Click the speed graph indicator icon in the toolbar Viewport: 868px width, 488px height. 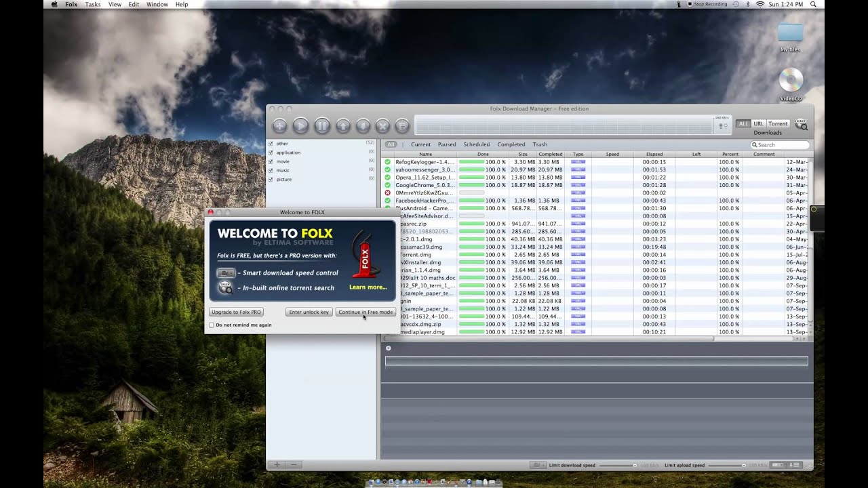tap(722, 125)
